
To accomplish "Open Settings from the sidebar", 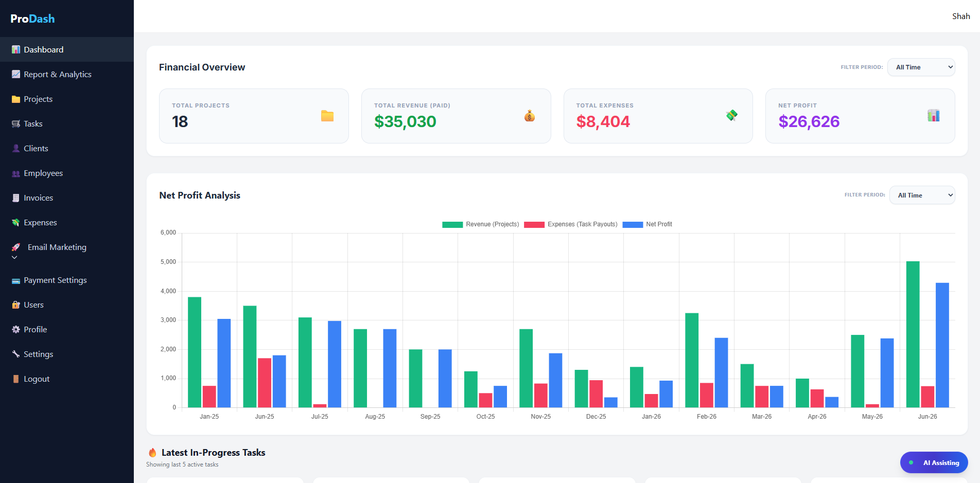I will click(x=67, y=354).
